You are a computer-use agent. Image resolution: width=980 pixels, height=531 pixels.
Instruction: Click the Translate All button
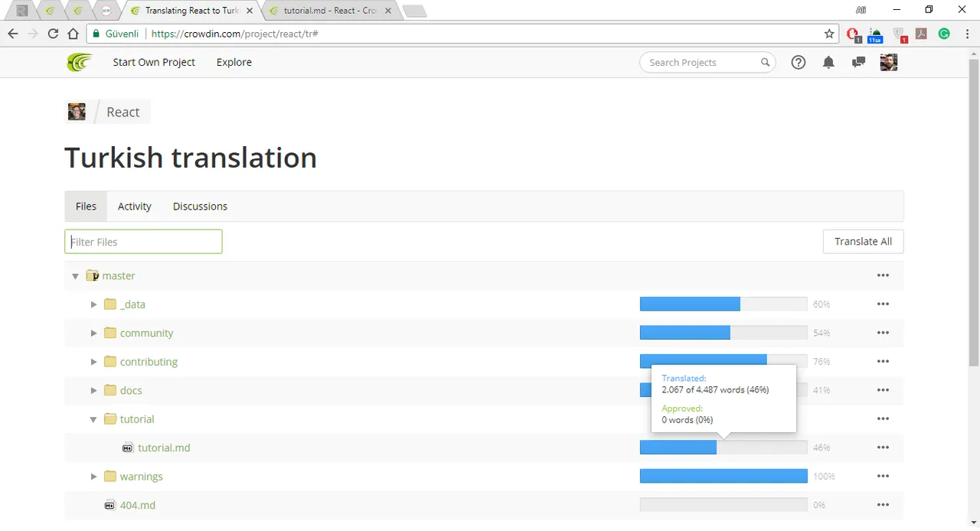[x=864, y=242]
